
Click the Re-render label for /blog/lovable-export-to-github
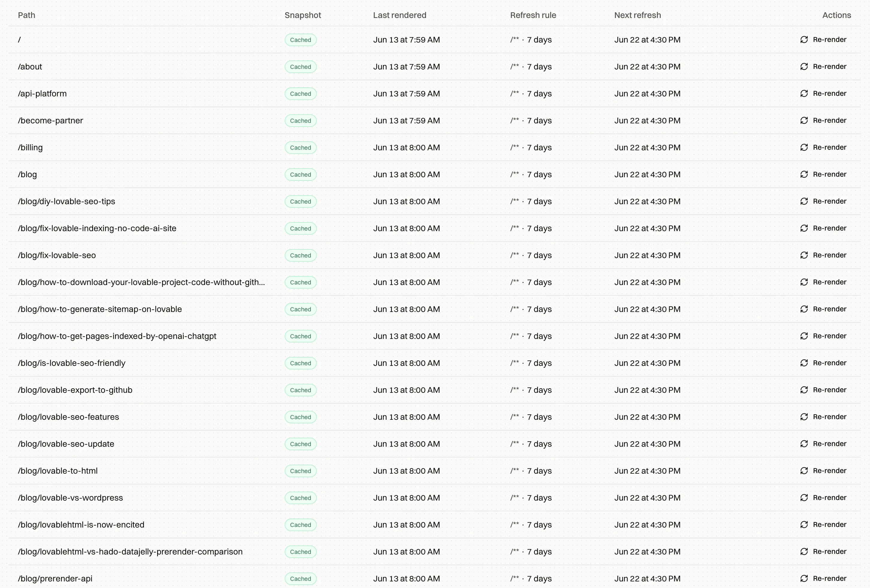[x=830, y=390]
